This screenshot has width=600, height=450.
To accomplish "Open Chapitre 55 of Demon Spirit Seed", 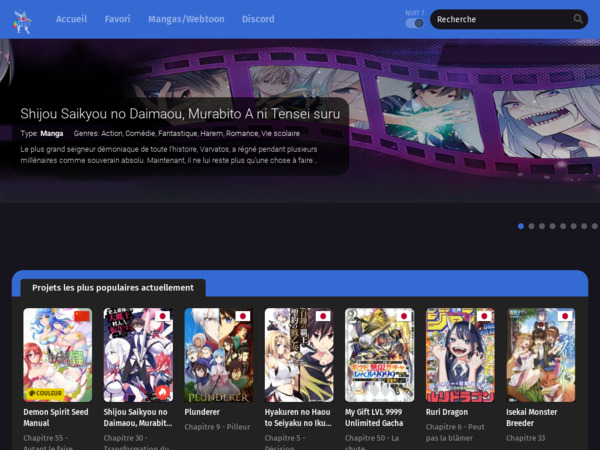I will tap(48, 442).
